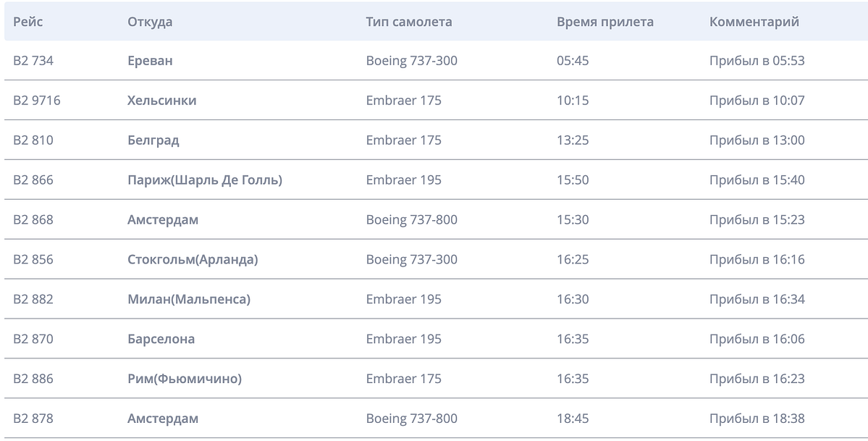Viewport: 868px width, 441px height.
Task: Select flight number B2 878
Action: point(33,419)
